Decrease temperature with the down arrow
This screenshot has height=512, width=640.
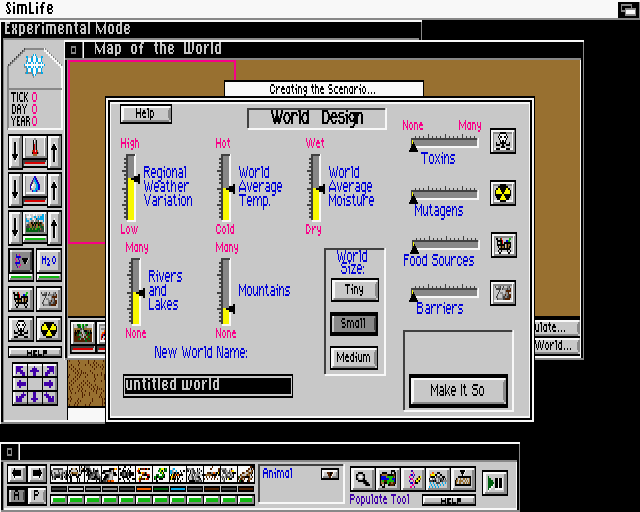coord(15,151)
